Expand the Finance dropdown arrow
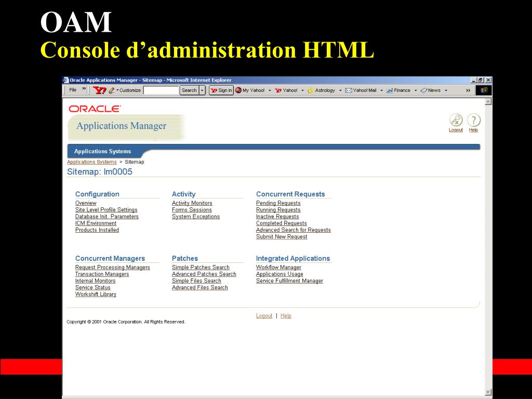The height and width of the screenshot is (399, 532). (x=415, y=90)
